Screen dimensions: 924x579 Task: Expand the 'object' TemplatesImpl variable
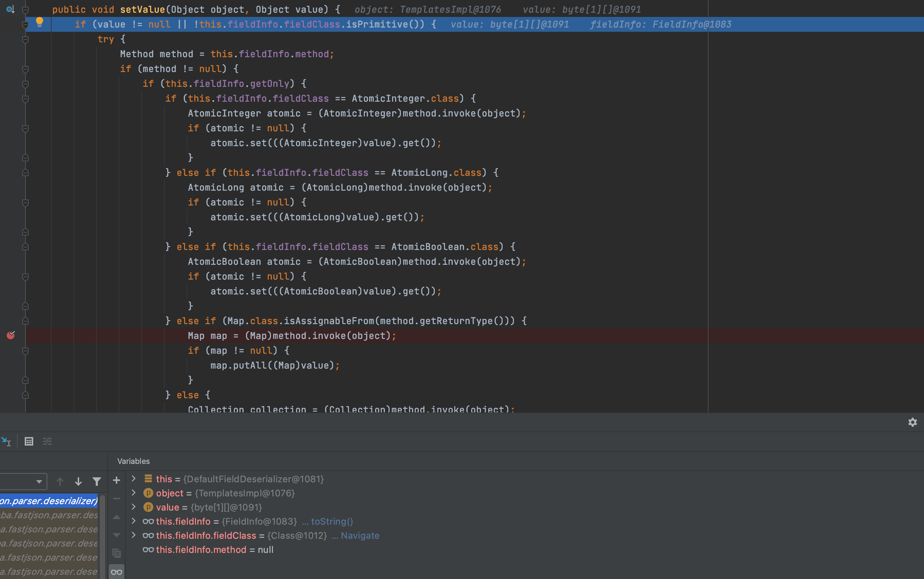pos(134,493)
